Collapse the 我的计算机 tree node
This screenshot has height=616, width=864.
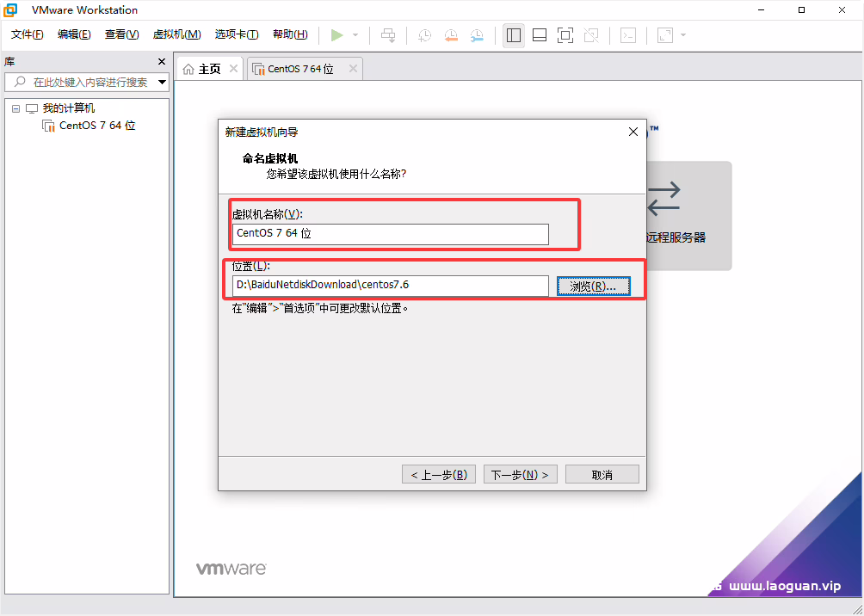[15, 108]
